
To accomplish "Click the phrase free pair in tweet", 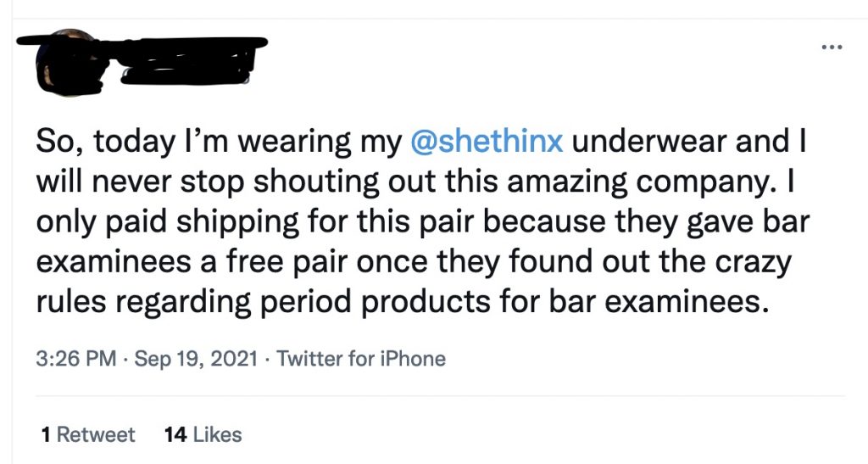I will pyautogui.click(x=287, y=262).
